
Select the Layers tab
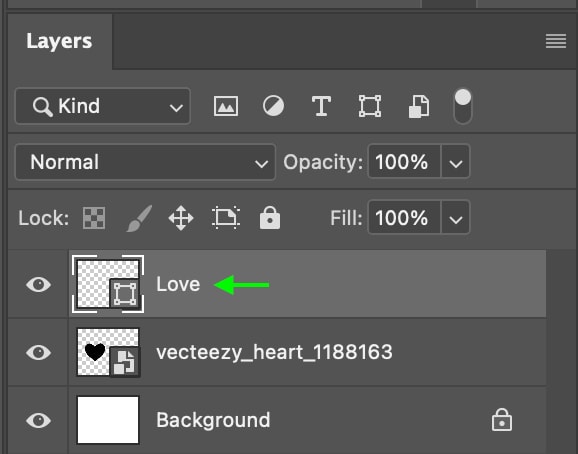click(x=59, y=41)
